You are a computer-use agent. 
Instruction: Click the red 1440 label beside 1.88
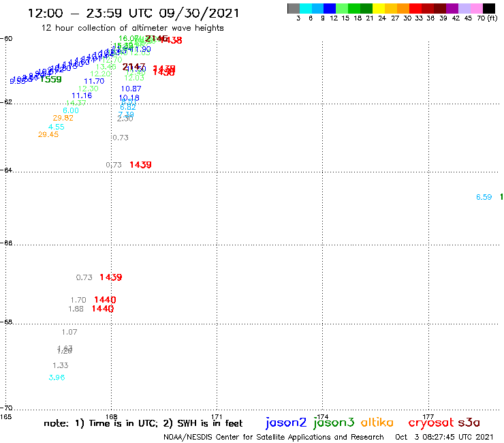[x=103, y=309]
